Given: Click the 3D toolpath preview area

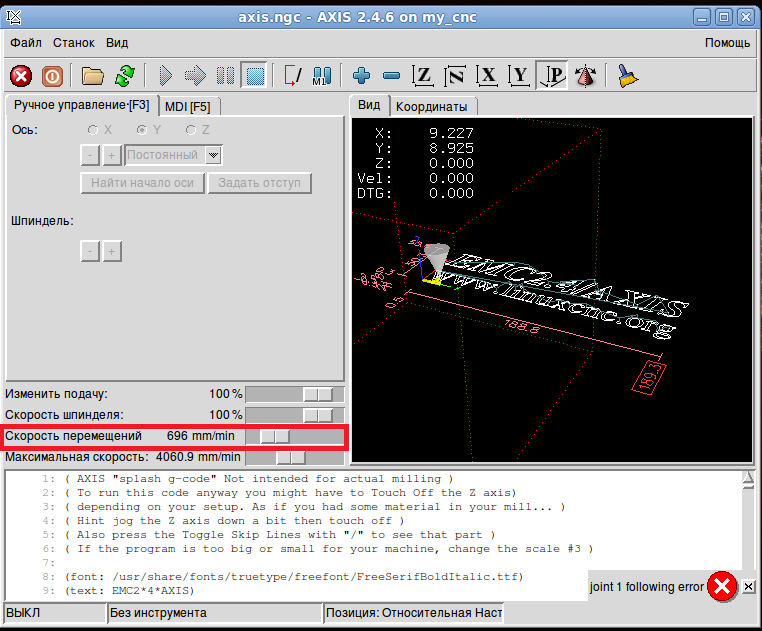Looking at the screenshot, I should click(x=552, y=290).
